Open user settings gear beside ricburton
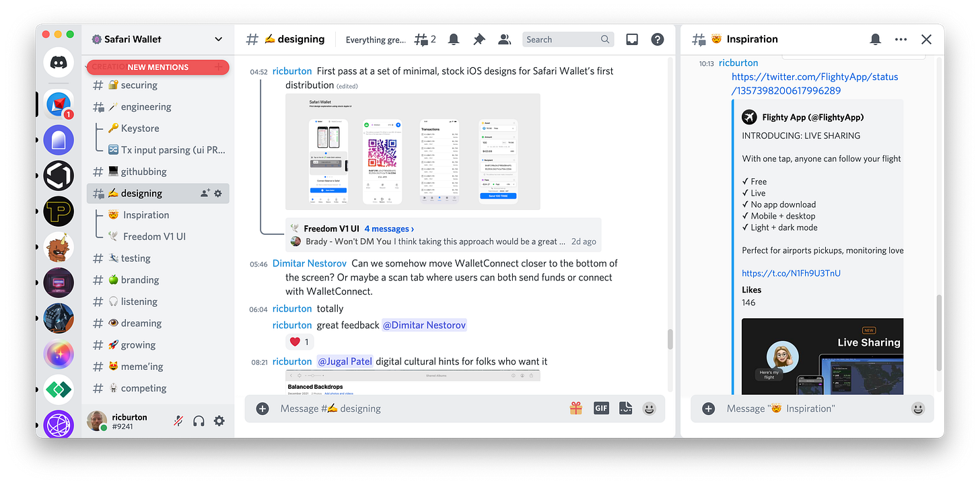This screenshot has height=485, width=980. point(219,421)
